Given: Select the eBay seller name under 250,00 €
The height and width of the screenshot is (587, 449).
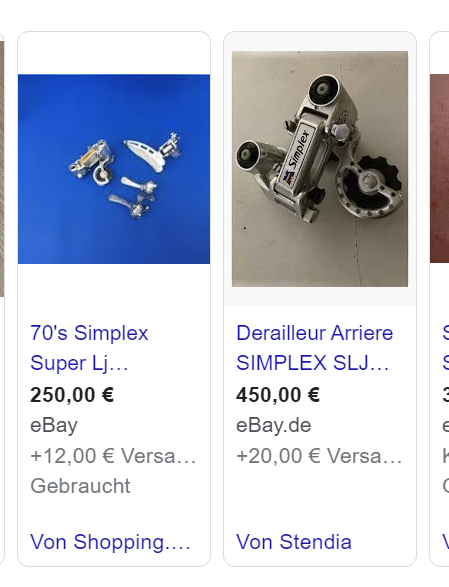Looking at the screenshot, I should (x=54, y=425).
